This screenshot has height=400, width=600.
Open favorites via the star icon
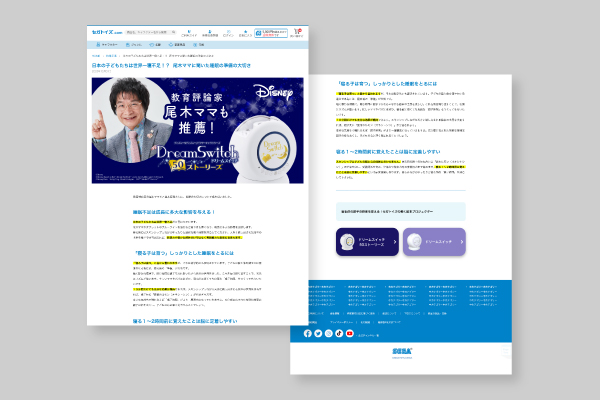click(245, 33)
